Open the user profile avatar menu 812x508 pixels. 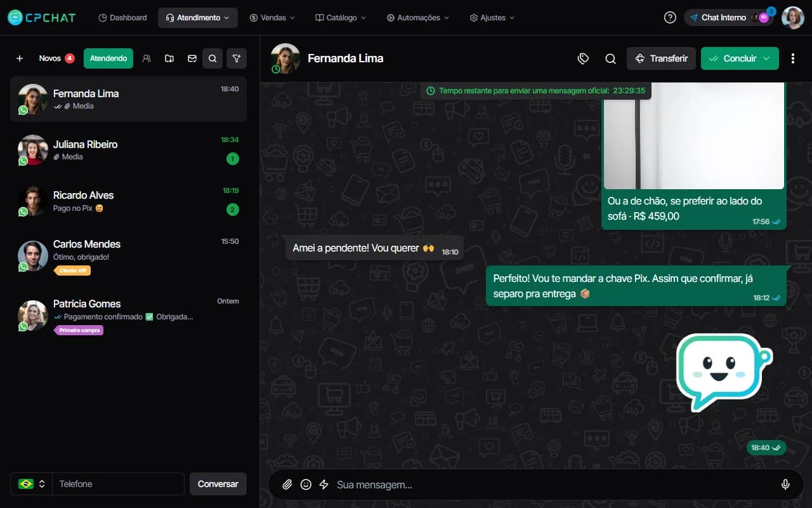coord(793,18)
